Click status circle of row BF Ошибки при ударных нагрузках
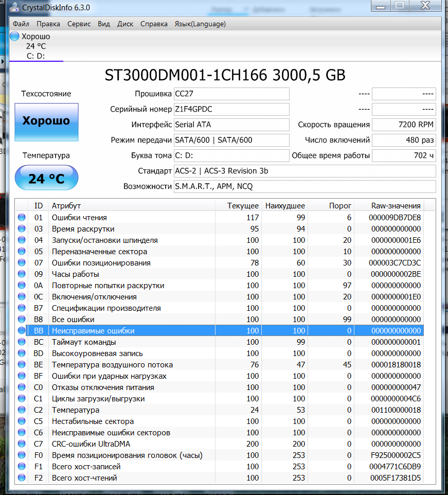 click(22, 376)
